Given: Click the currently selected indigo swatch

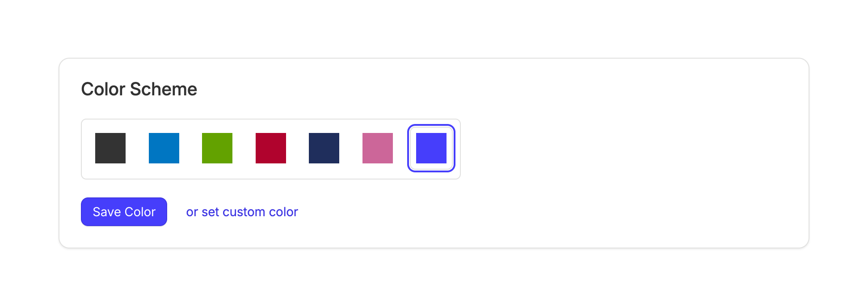Looking at the screenshot, I should 431,148.
